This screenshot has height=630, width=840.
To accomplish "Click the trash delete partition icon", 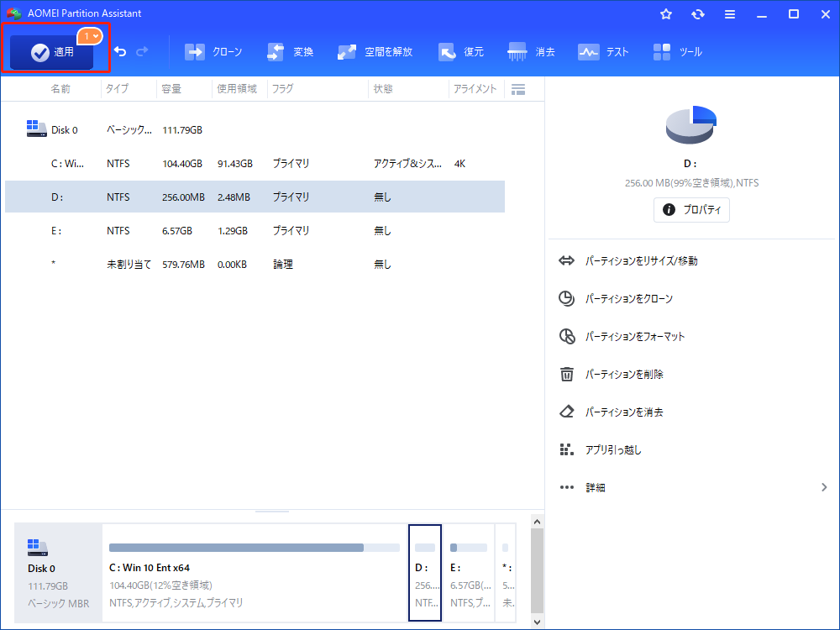I will [x=567, y=374].
